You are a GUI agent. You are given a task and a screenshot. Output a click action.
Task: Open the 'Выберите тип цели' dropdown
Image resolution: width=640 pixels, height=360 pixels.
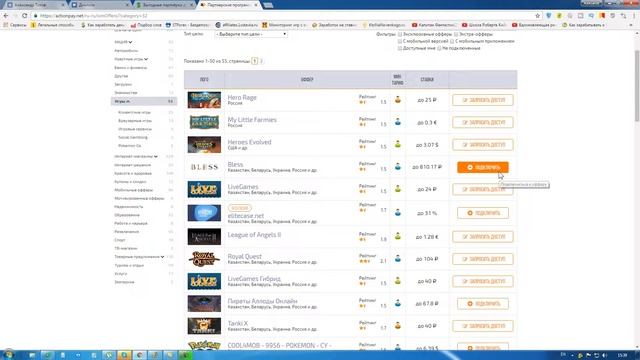click(x=251, y=34)
